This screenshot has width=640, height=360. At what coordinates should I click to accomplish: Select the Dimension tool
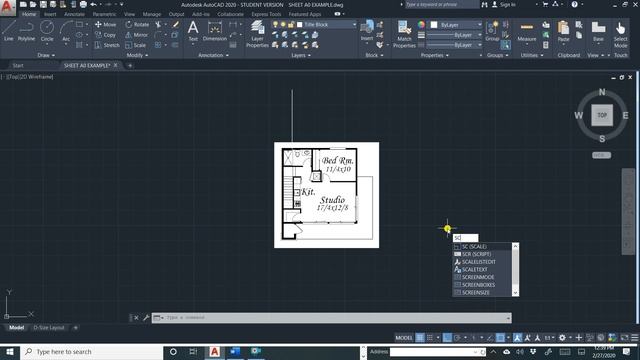(215, 31)
